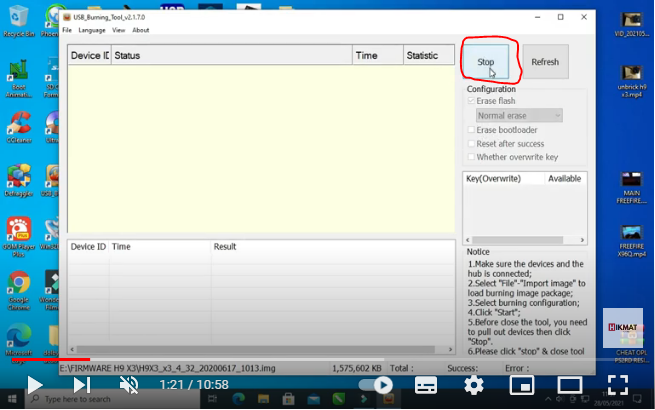This screenshot has width=655, height=410.
Task: Click the Result column header
Action: pos(333,247)
